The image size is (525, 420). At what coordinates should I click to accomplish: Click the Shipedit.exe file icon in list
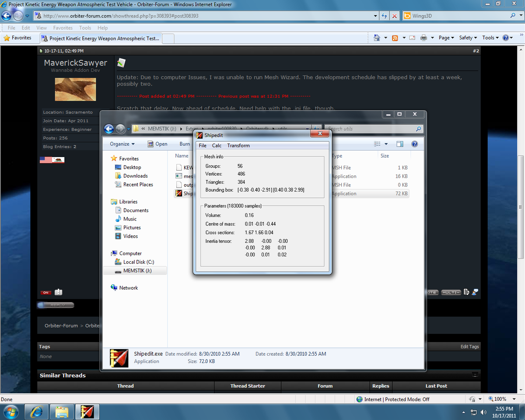click(178, 193)
